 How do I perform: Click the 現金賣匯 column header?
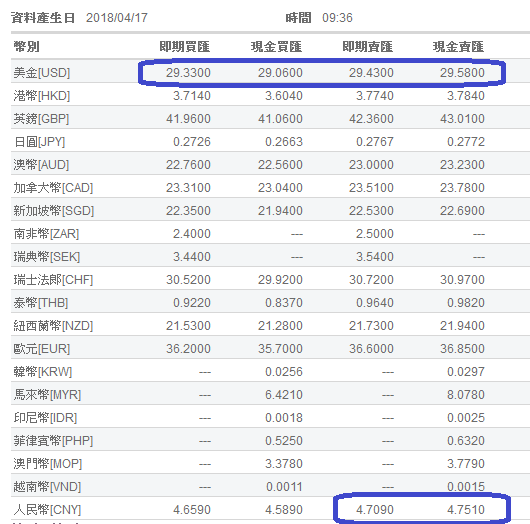pos(458,47)
